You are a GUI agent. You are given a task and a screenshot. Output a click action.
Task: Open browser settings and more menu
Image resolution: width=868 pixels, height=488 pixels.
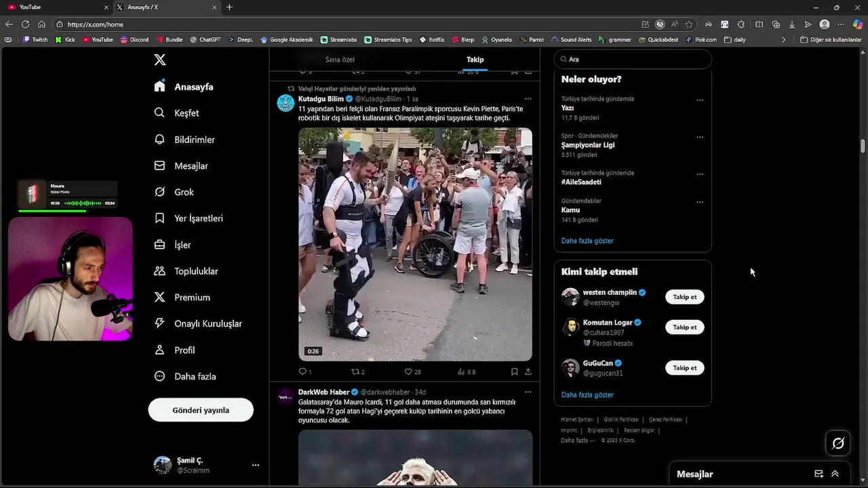(x=841, y=24)
